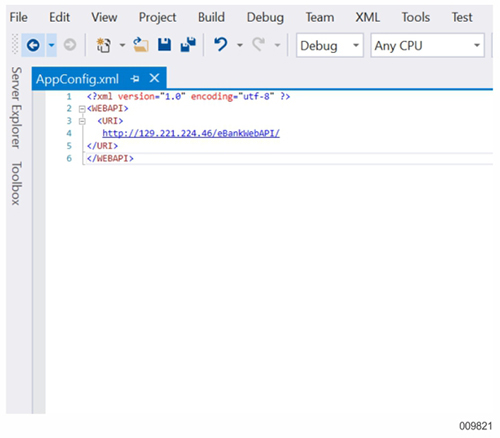Open the Build menu
The image size is (500, 438).
(211, 17)
